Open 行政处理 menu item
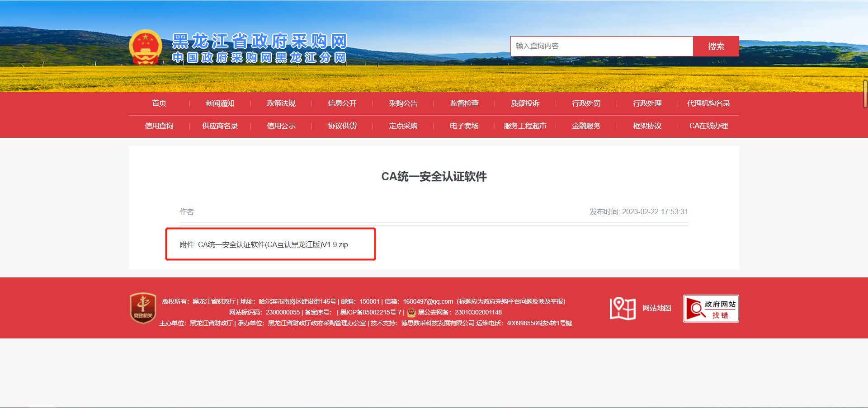The image size is (868, 408). [647, 103]
